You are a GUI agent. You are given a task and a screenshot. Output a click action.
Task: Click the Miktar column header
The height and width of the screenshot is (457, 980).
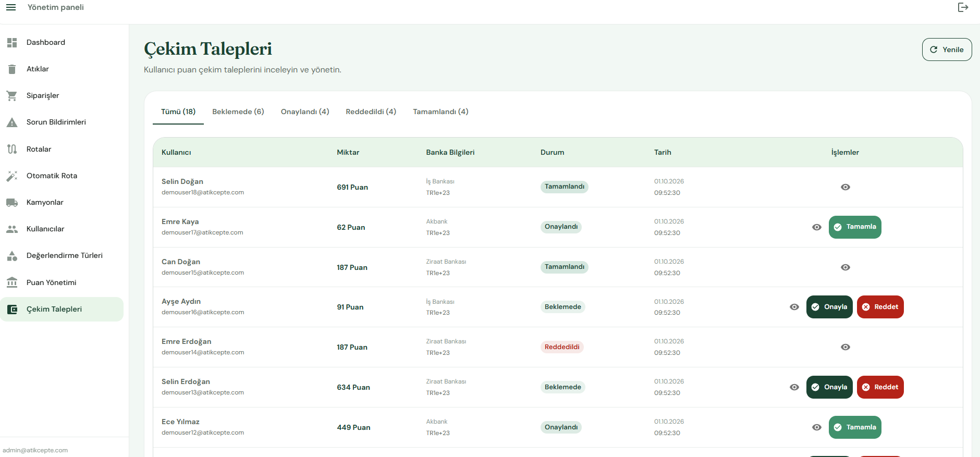click(x=348, y=152)
